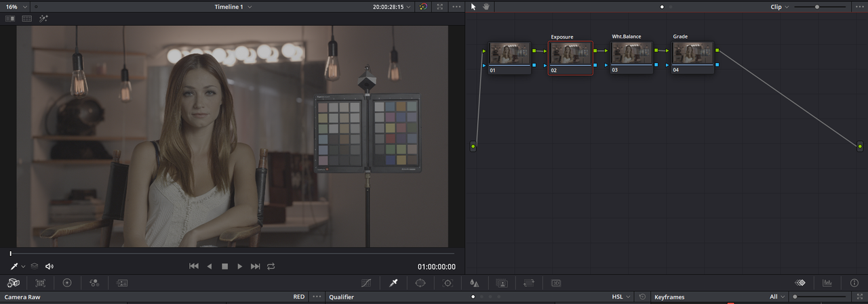Click the Keyframes palette title
This screenshot has height=304, width=868.
(x=669, y=297)
